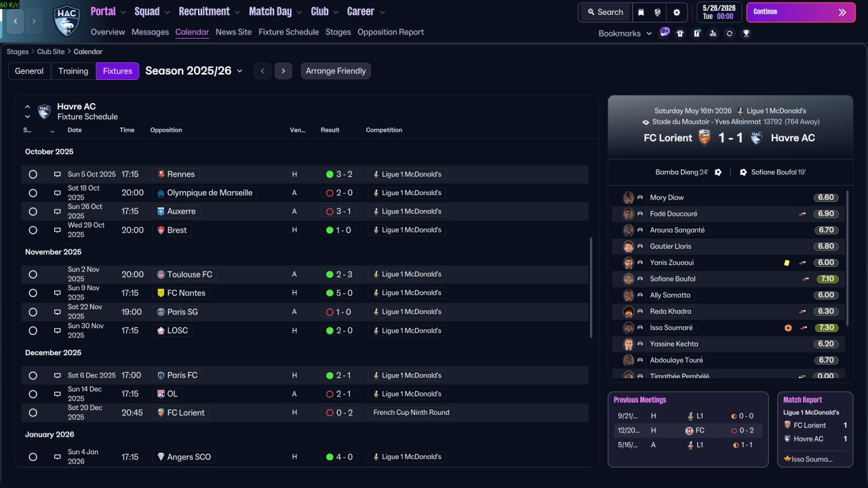Click the TV icon on the Paris SG row

tap(58, 312)
